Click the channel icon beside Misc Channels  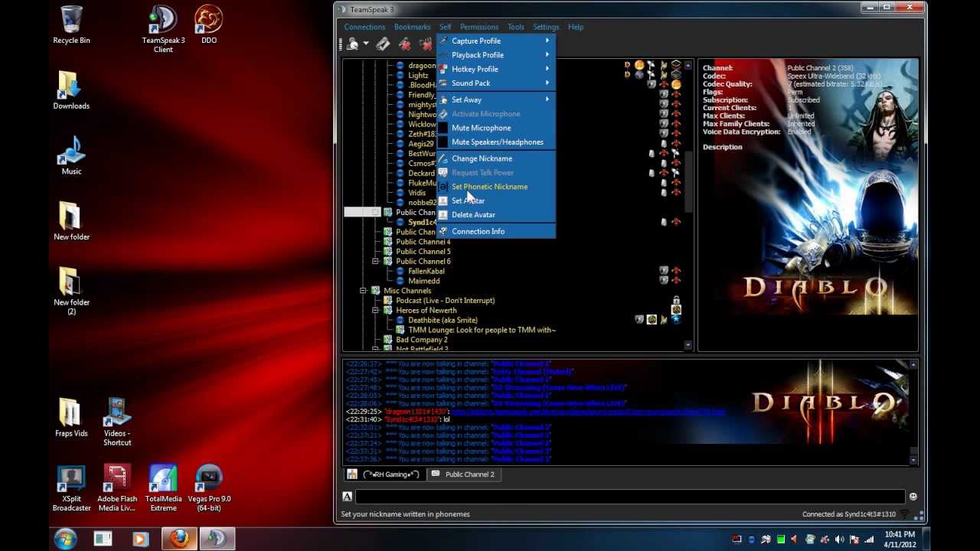(x=375, y=291)
